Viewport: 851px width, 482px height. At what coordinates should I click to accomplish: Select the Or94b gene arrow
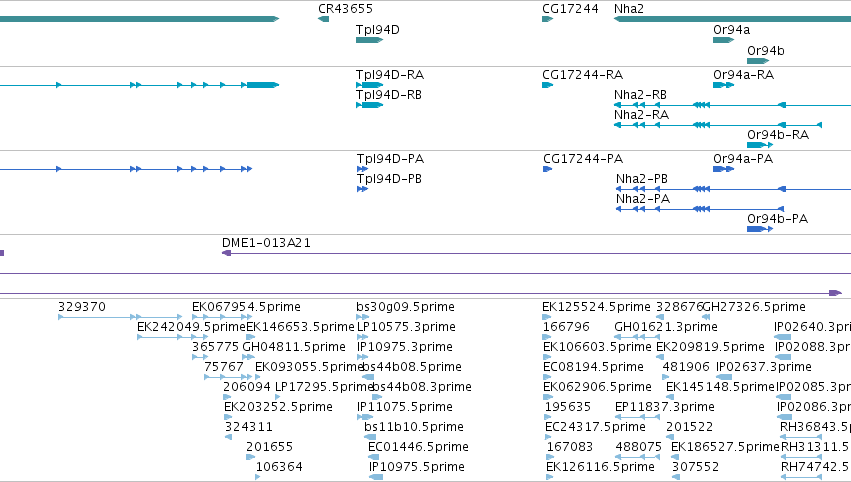(758, 61)
